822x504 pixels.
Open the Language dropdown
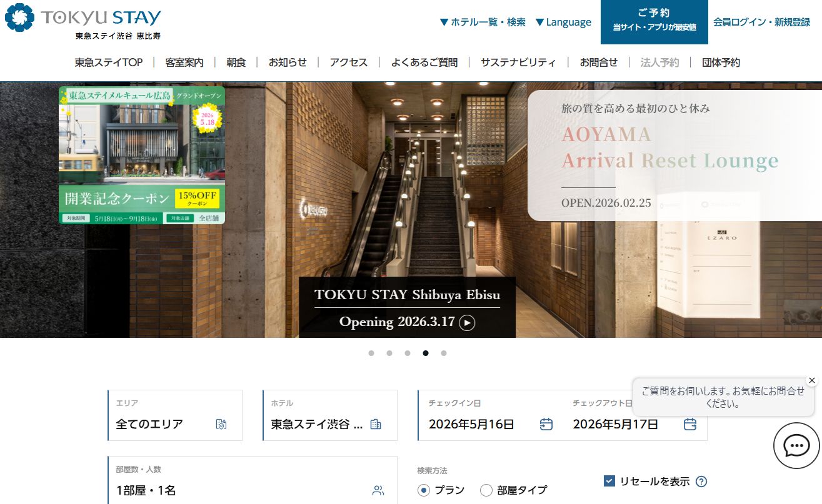[563, 22]
